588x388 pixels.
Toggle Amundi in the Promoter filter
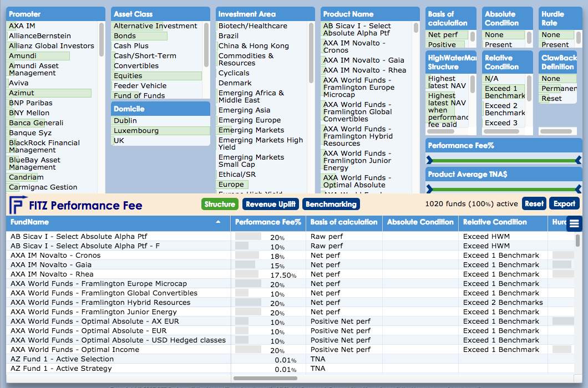(23, 56)
